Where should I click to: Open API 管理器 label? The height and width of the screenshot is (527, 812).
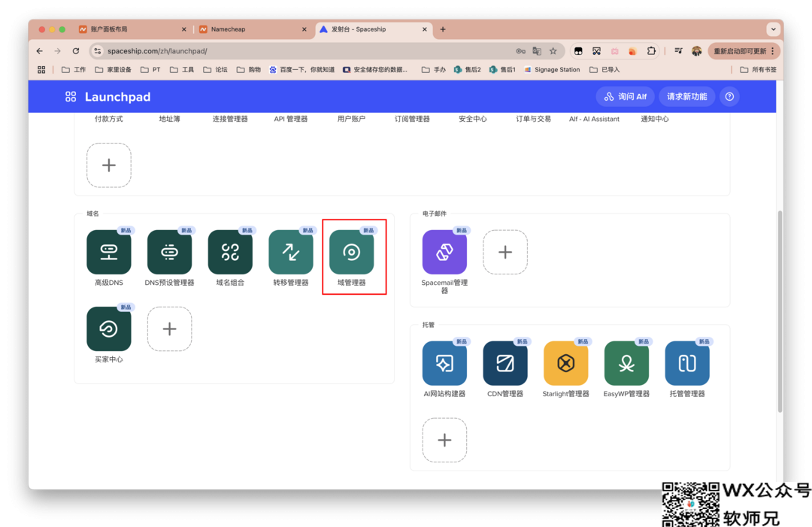tap(290, 119)
